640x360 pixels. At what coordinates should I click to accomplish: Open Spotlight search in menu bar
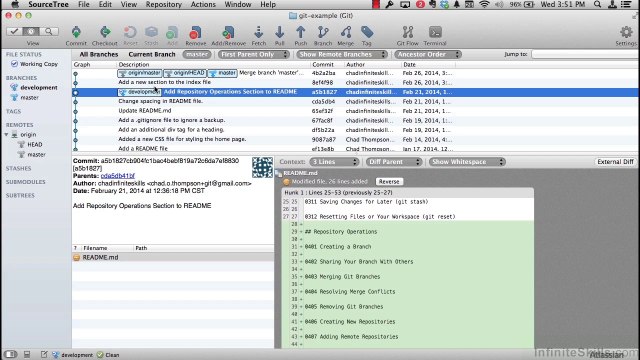pyautogui.click(x=598, y=4)
